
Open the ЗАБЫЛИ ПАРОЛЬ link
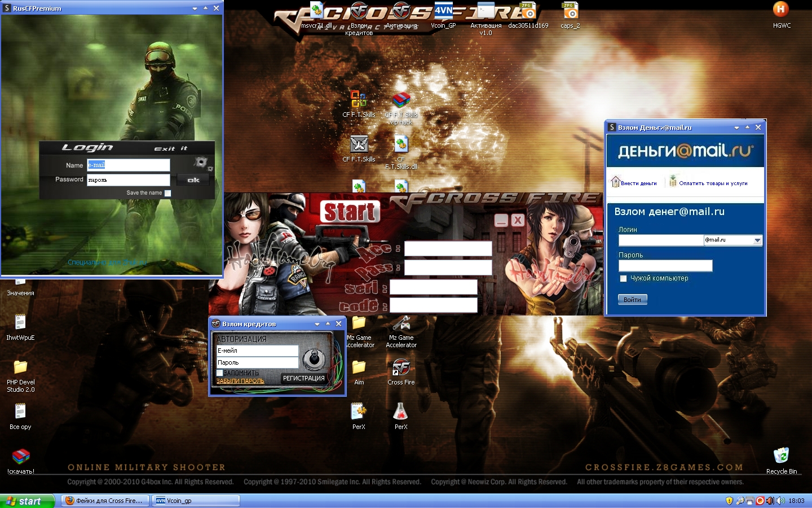240,381
